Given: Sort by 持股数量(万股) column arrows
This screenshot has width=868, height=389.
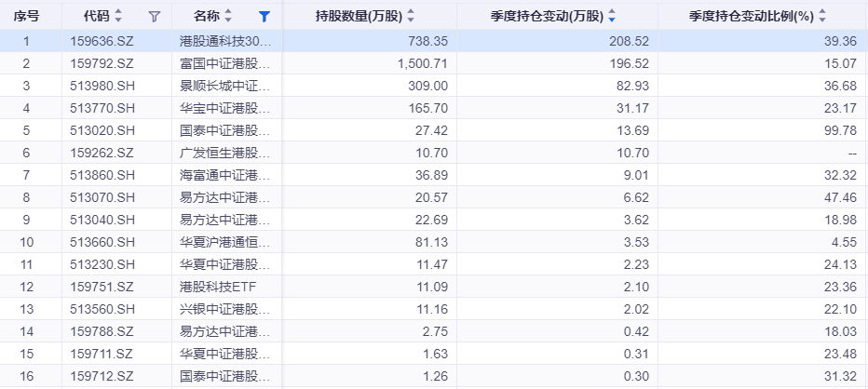Looking at the screenshot, I should pyautogui.click(x=410, y=16).
